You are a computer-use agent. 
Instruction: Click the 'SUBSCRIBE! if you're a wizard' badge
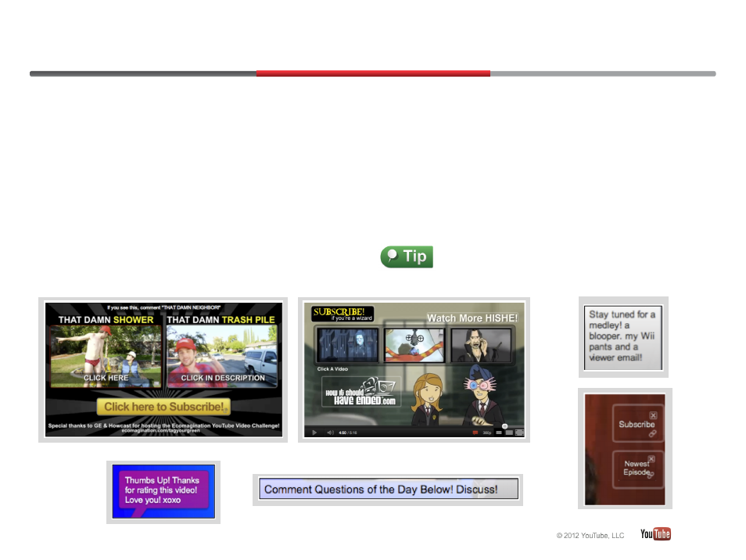[343, 314]
